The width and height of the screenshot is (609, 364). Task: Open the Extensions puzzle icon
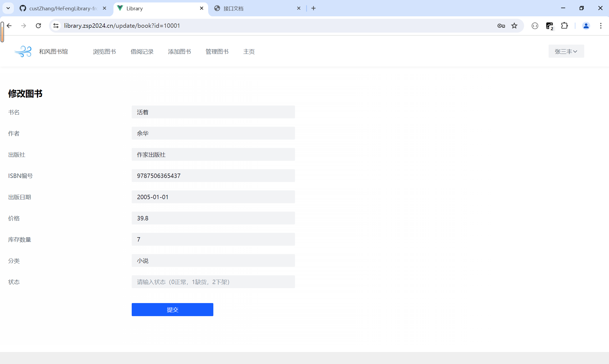564,26
